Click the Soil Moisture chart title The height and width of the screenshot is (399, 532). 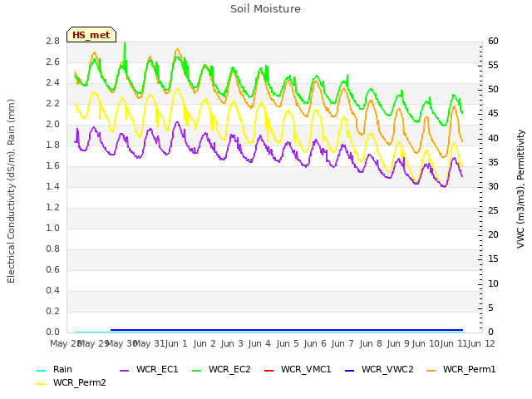266,9
